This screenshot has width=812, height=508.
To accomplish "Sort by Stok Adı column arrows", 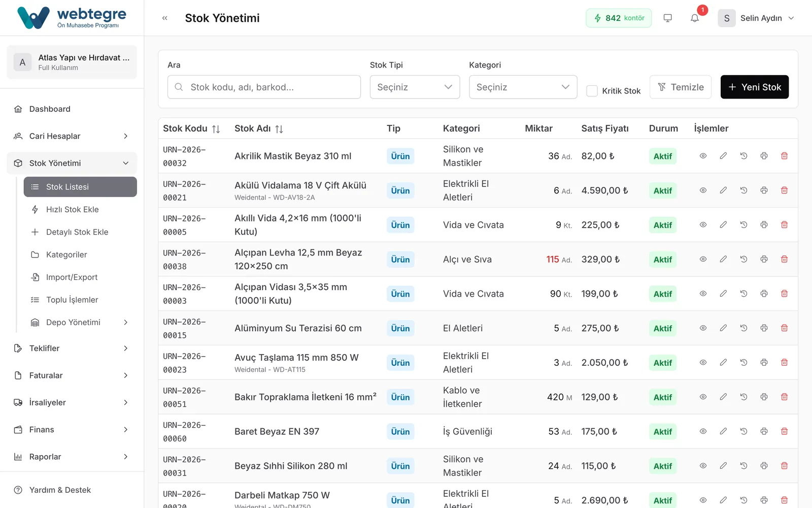I will point(279,129).
